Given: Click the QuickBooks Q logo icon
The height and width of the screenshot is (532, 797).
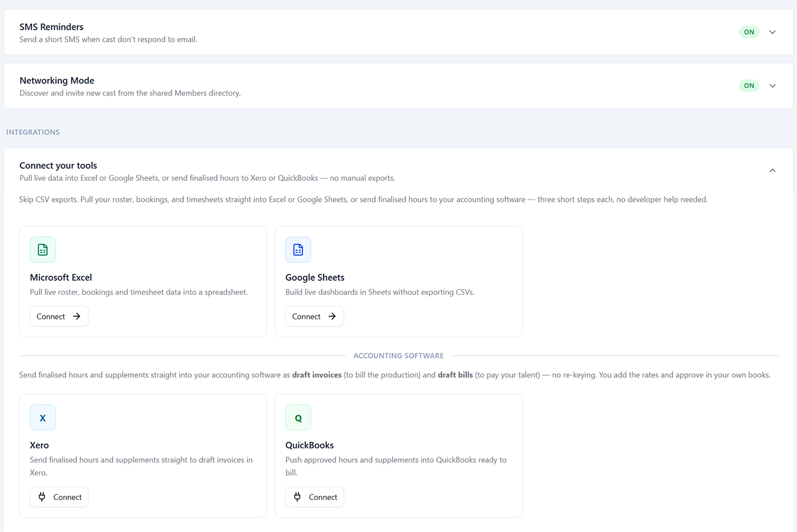Looking at the screenshot, I should (x=298, y=417).
